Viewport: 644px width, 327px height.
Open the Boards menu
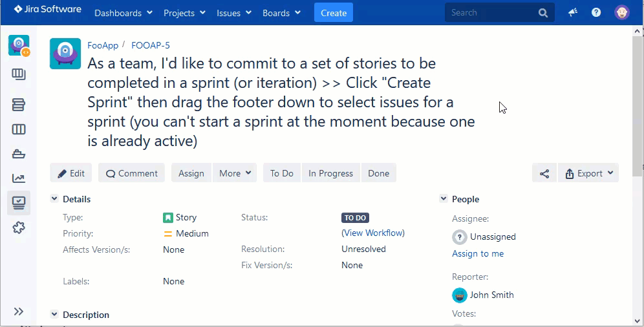point(281,13)
